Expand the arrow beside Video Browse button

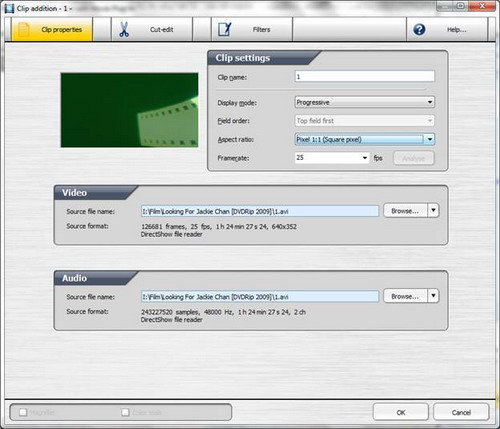433,211
